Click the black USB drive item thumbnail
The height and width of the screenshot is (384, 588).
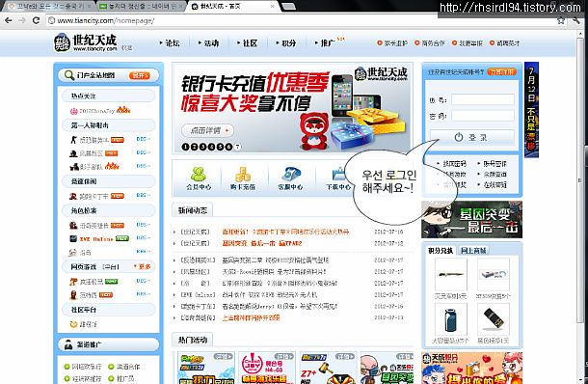[x=494, y=319]
